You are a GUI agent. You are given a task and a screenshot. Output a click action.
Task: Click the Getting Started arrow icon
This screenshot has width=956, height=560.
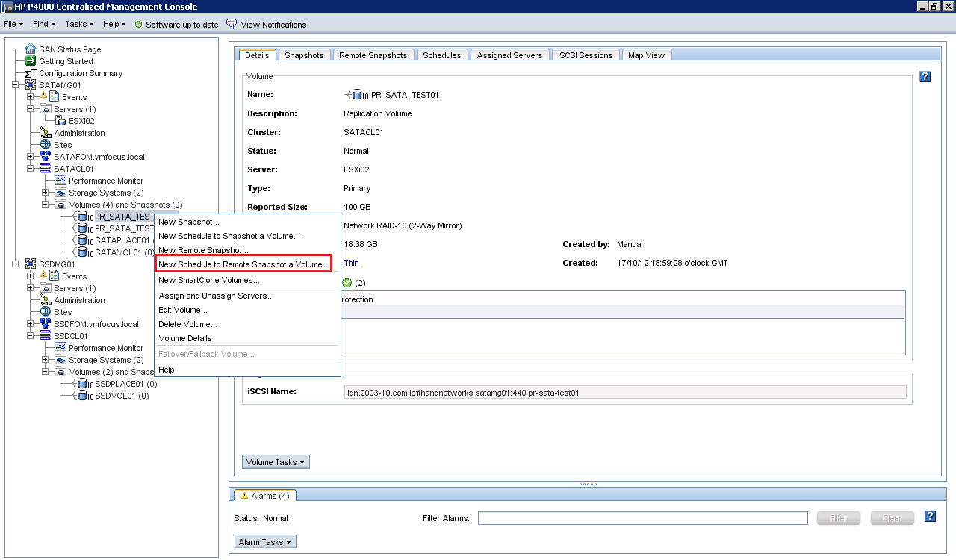tap(31, 61)
